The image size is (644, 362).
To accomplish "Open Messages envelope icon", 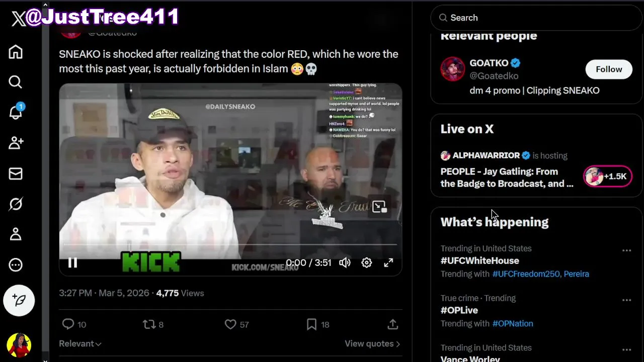I will (16, 173).
